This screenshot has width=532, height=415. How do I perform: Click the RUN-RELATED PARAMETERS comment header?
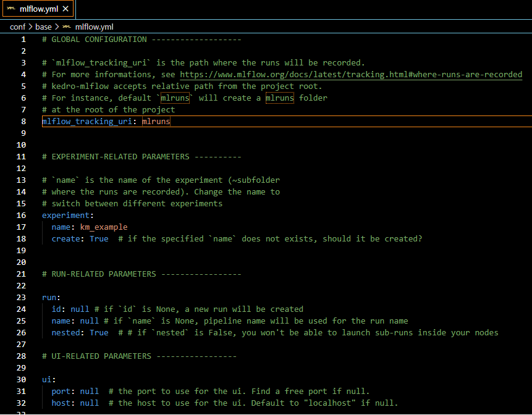point(141,274)
